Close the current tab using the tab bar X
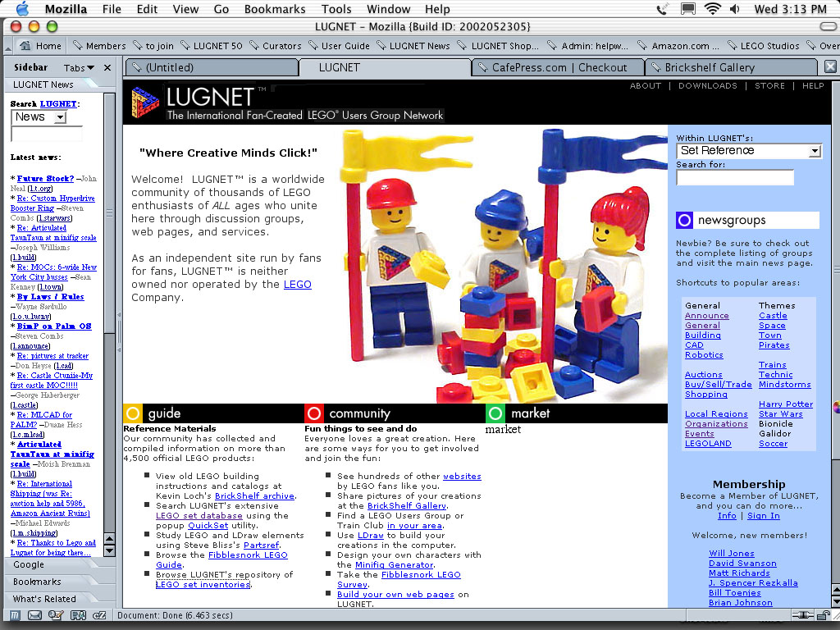840x630 pixels. pyautogui.click(x=830, y=66)
